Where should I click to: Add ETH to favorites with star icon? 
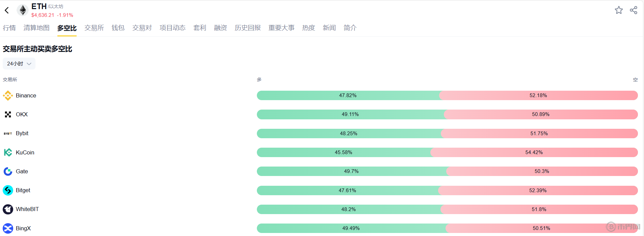pyautogui.click(x=619, y=10)
